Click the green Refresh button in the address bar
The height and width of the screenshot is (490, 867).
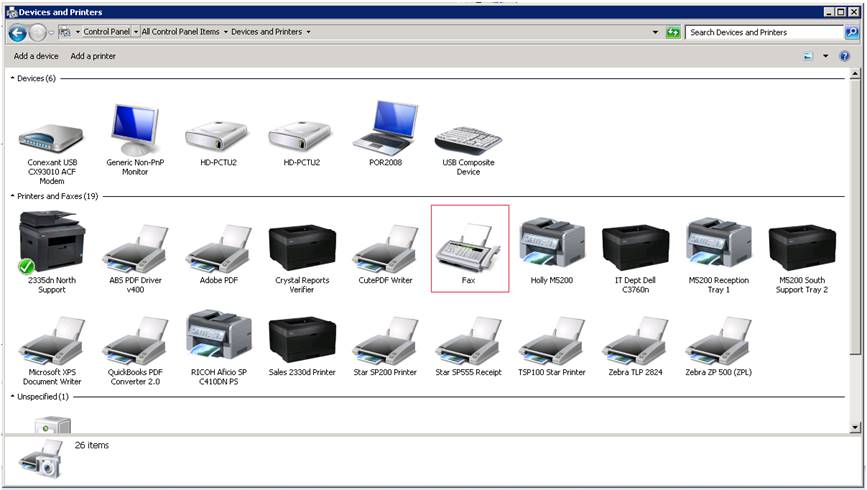673,32
